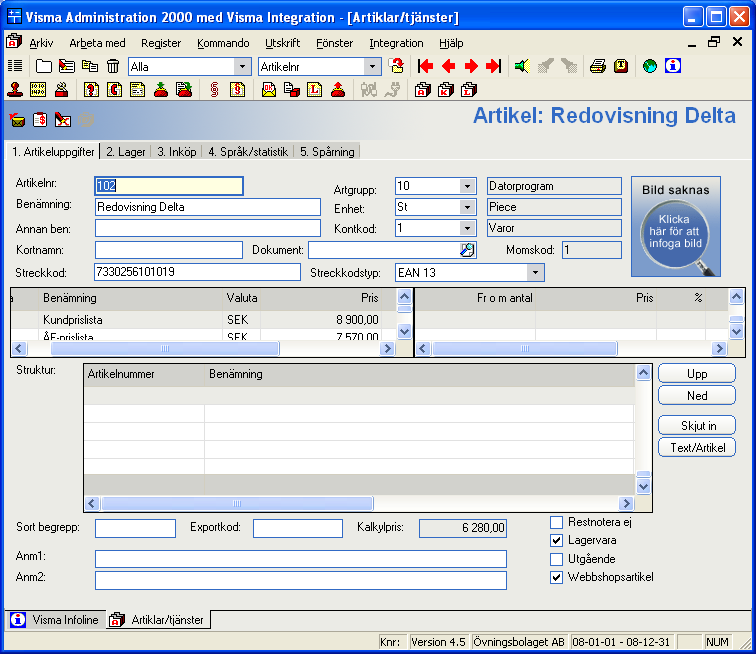756x654 pixels.
Task: Open the Utskrift menu
Action: click(283, 43)
